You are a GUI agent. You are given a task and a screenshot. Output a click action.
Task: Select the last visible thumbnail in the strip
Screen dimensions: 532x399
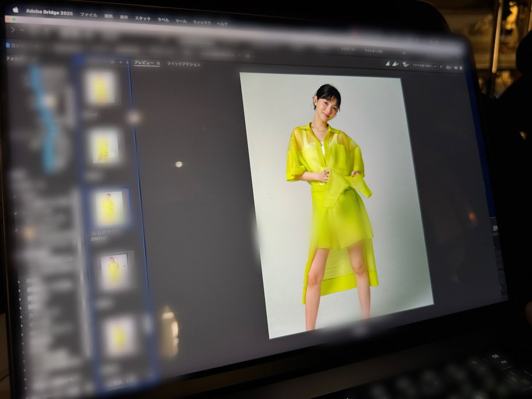(x=120, y=336)
